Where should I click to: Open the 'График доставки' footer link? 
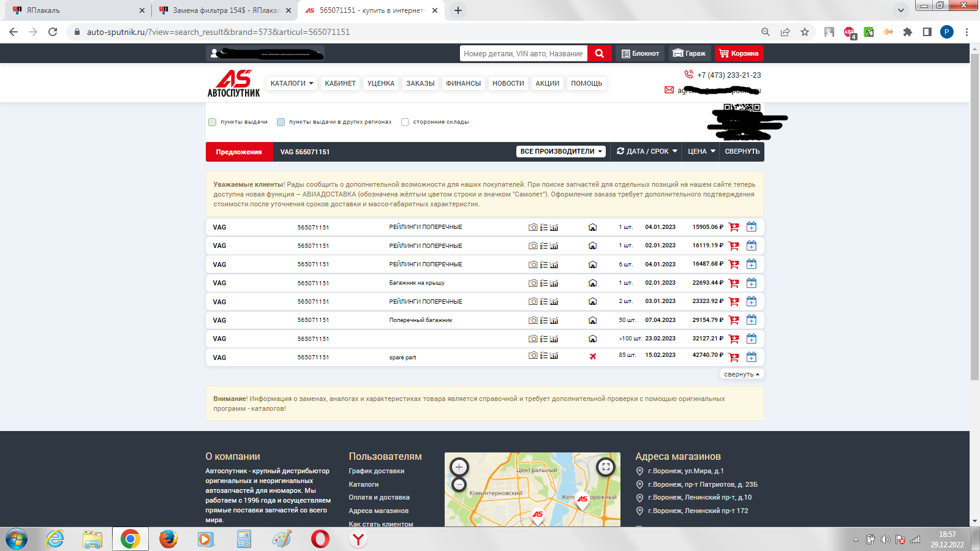click(x=377, y=471)
